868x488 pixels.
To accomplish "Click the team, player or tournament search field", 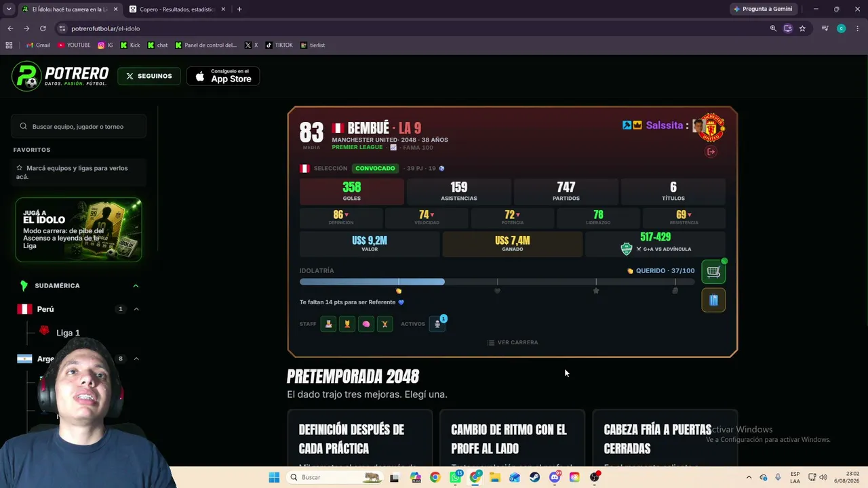I will click(x=79, y=127).
